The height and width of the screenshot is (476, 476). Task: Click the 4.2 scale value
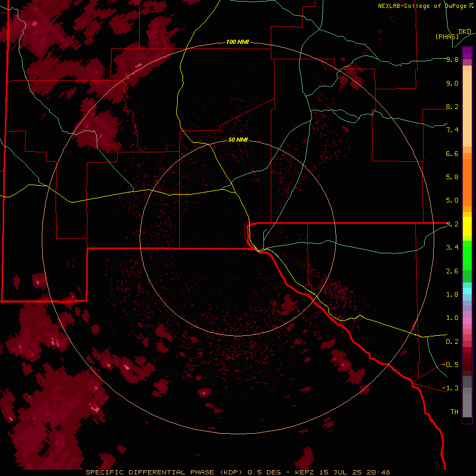452,224
